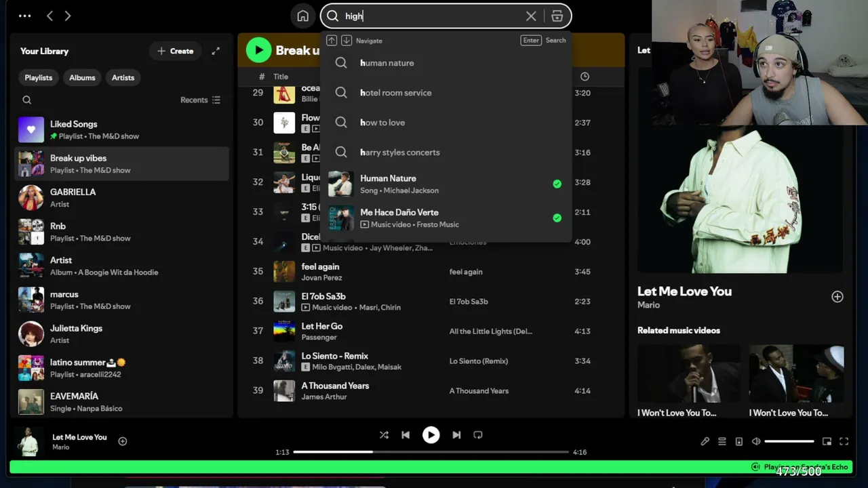Play the Break up vibes playlist
Screen dimensions: 868x488
(x=258, y=50)
